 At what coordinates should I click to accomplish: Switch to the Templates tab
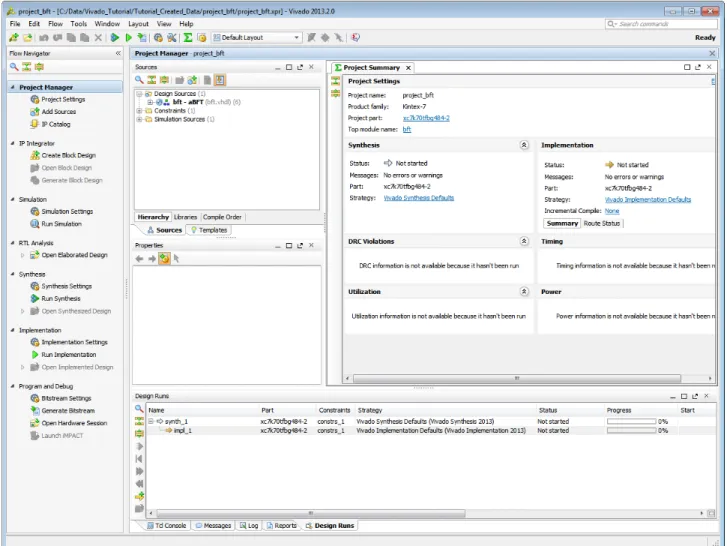point(209,230)
